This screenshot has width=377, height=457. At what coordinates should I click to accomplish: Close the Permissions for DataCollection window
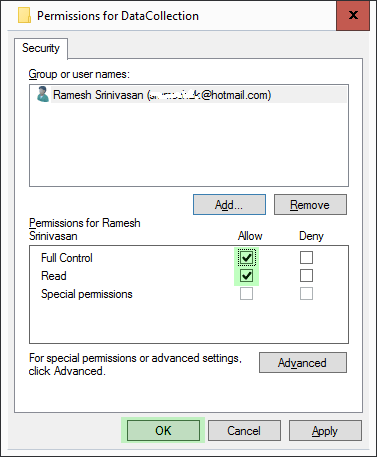(x=353, y=15)
